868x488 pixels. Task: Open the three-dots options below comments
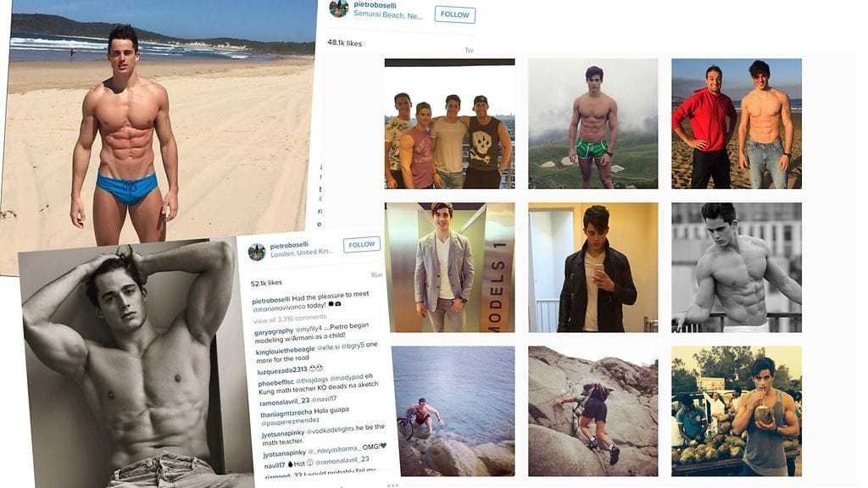392,485
